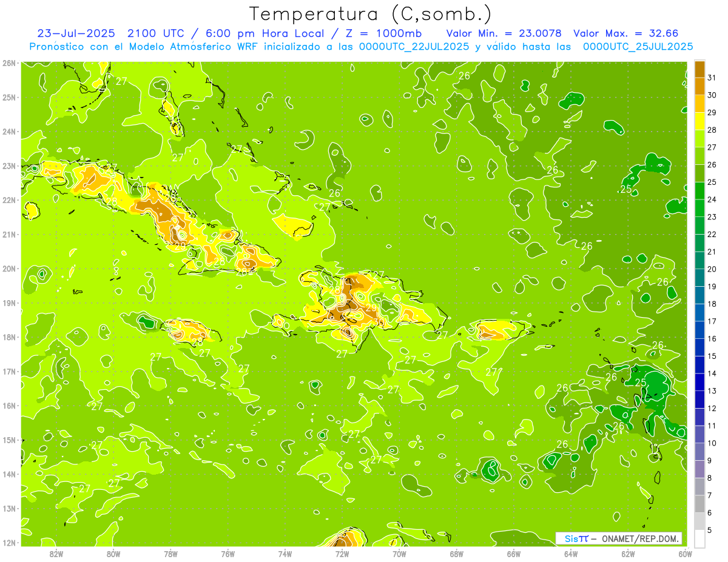Image resolution: width=728 pixels, height=562 pixels.
Task: Click the legend scale label "12"
Action: 712,408
